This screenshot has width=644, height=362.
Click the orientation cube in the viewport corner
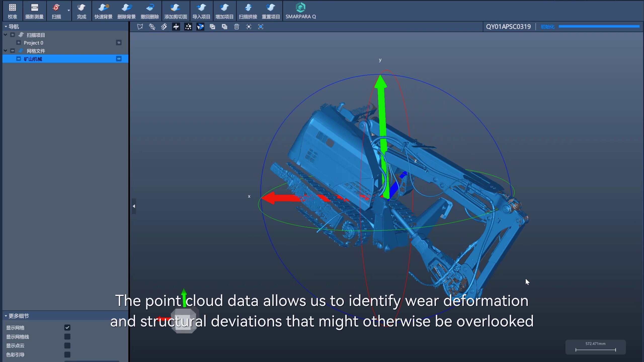coord(184,321)
